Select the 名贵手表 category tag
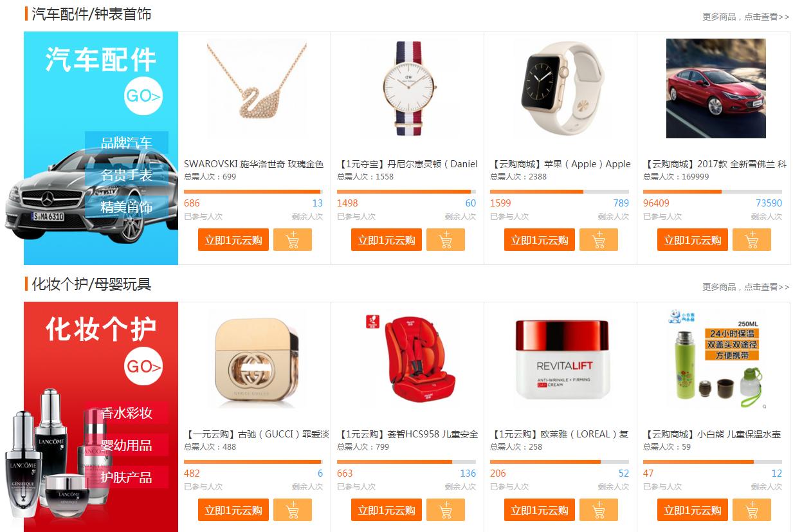 [x=127, y=175]
